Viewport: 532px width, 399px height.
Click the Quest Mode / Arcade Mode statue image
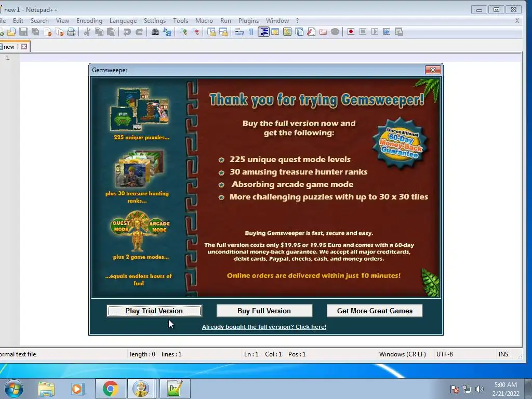(140, 231)
